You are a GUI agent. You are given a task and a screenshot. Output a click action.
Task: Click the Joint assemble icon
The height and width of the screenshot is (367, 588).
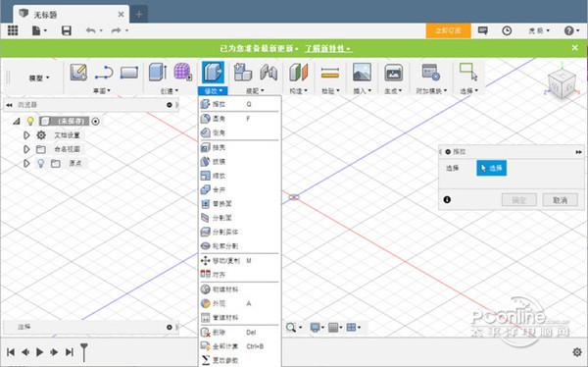[269, 73]
